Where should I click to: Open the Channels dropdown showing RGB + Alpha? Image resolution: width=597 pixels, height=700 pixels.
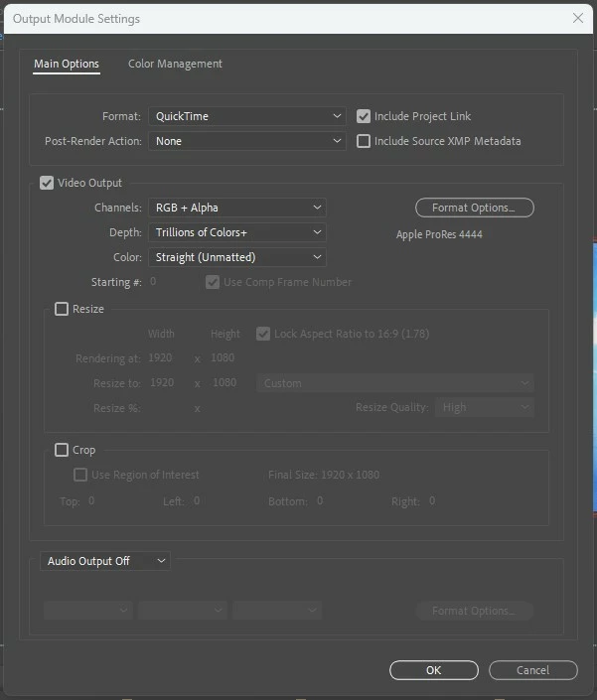(237, 208)
